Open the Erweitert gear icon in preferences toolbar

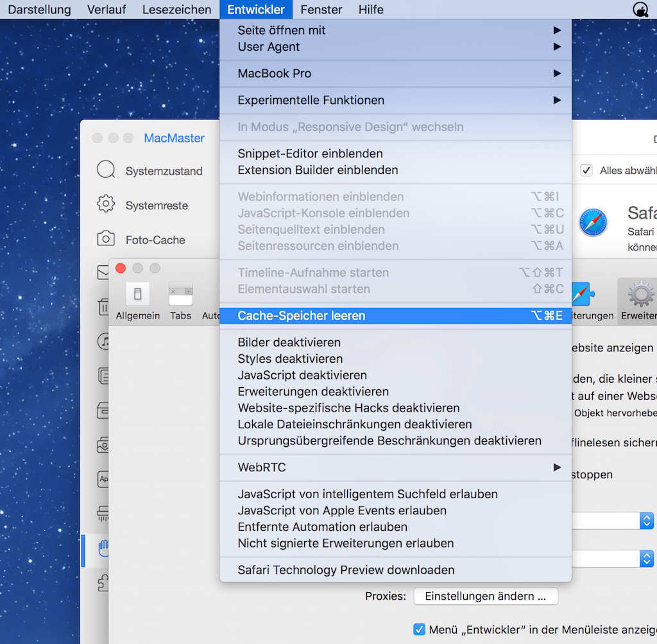[641, 294]
